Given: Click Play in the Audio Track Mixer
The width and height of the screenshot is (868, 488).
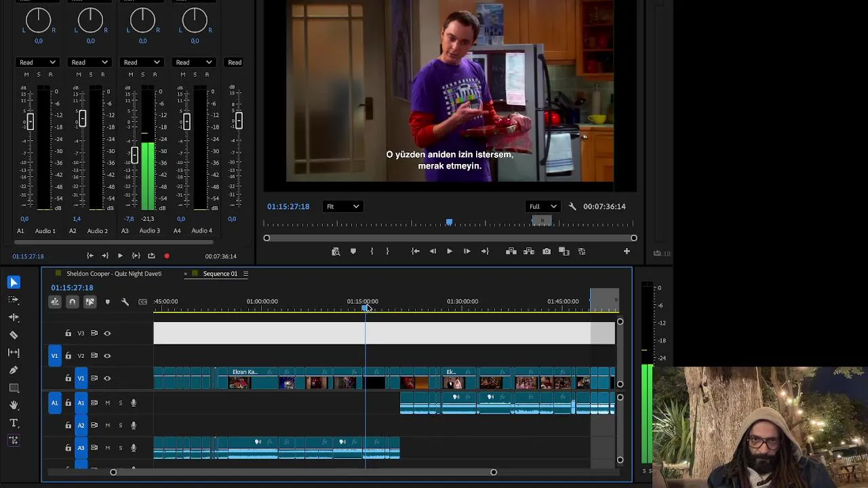Looking at the screenshot, I should 120,256.
